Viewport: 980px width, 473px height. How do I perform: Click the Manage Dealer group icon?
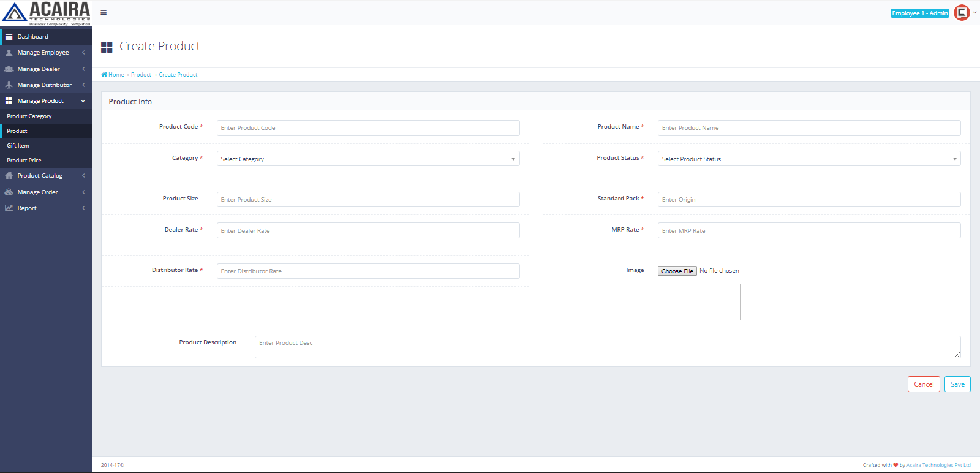9,69
